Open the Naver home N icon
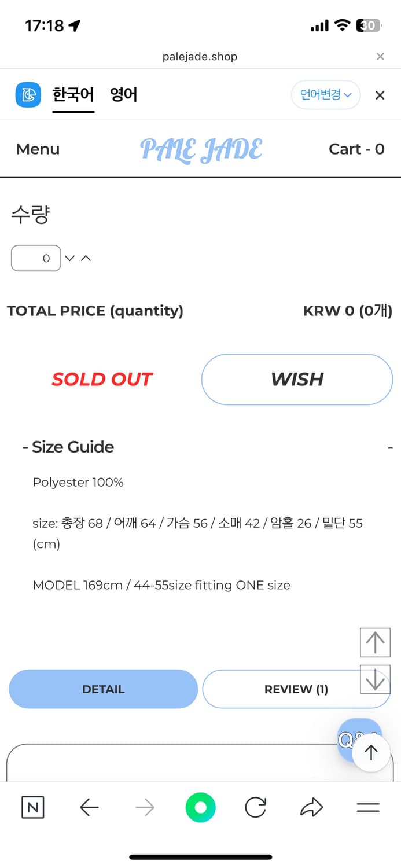Image resolution: width=401 pixels, height=868 pixels. pyautogui.click(x=32, y=807)
